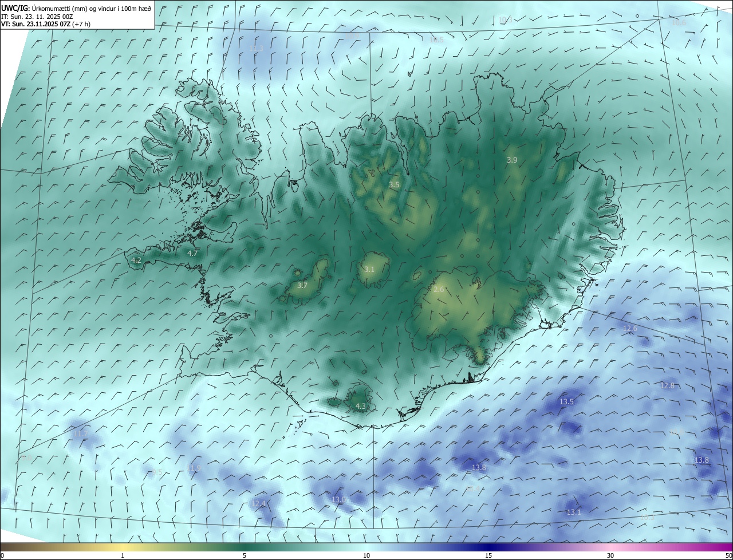733x560 pixels.
Task: Click the 12.8 value label off the southeast
Action: point(667,386)
